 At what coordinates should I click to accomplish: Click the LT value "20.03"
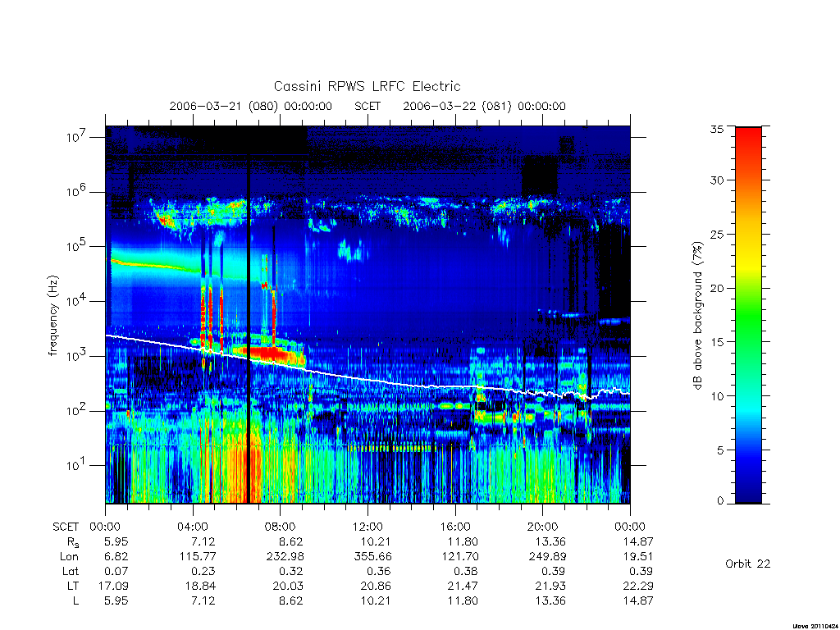[x=288, y=586]
